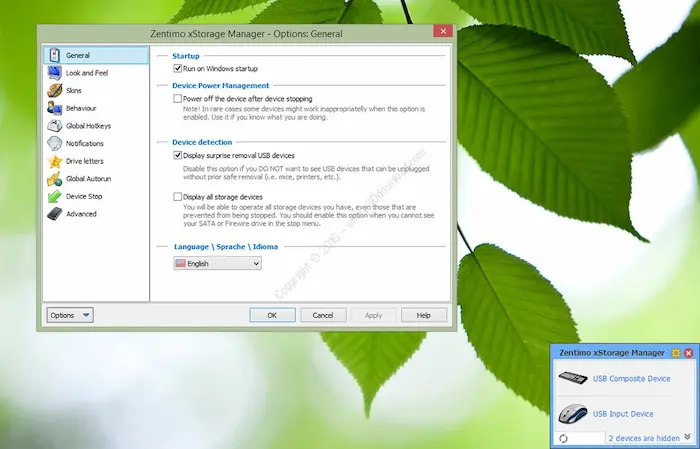Image resolution: width=700 pixels, height=449 pixels.
Task: Click the search field in device popup
Action: tap(587, 438)
